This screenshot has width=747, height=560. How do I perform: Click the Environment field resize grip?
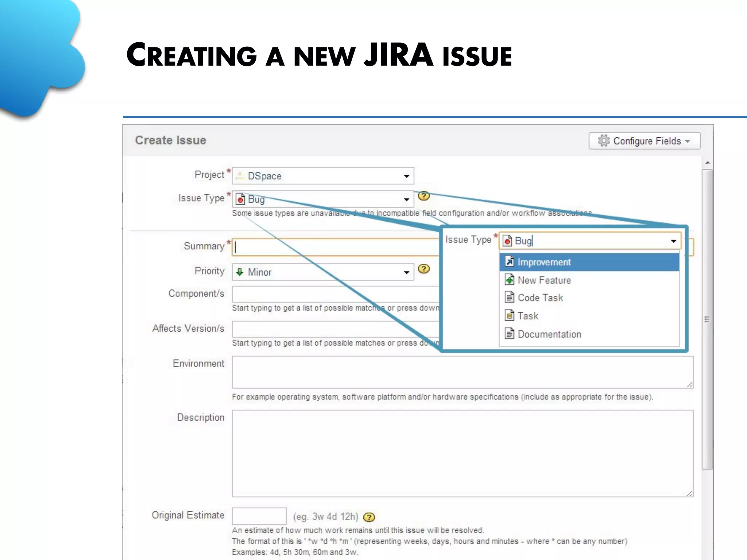click(689, 385)
